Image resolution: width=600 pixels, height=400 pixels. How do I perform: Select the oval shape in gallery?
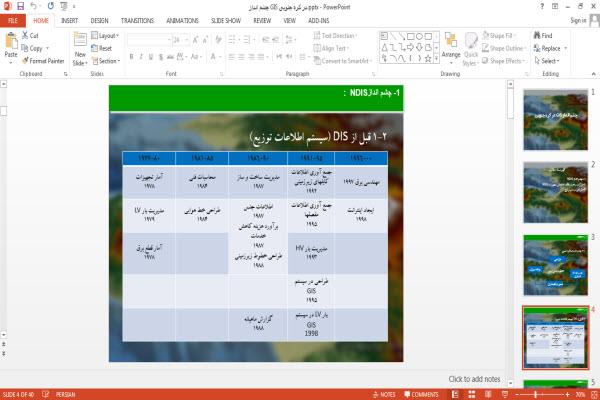[x=419, y=37]
